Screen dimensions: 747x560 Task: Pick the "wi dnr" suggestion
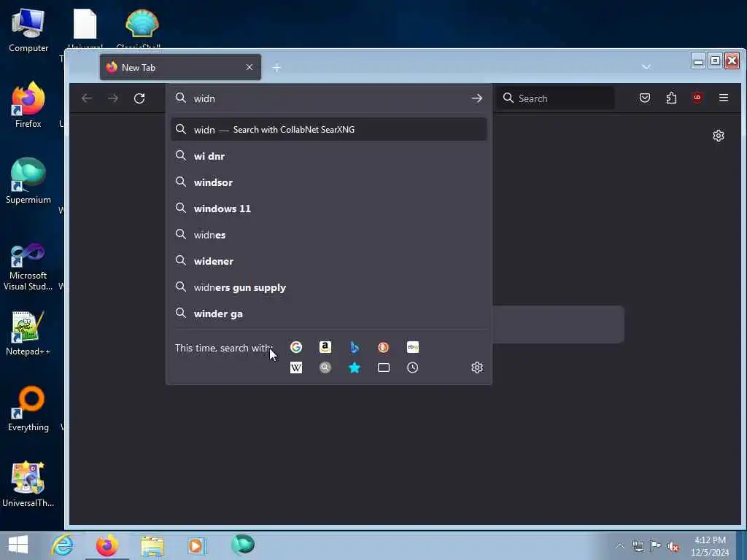pos(329,156)
